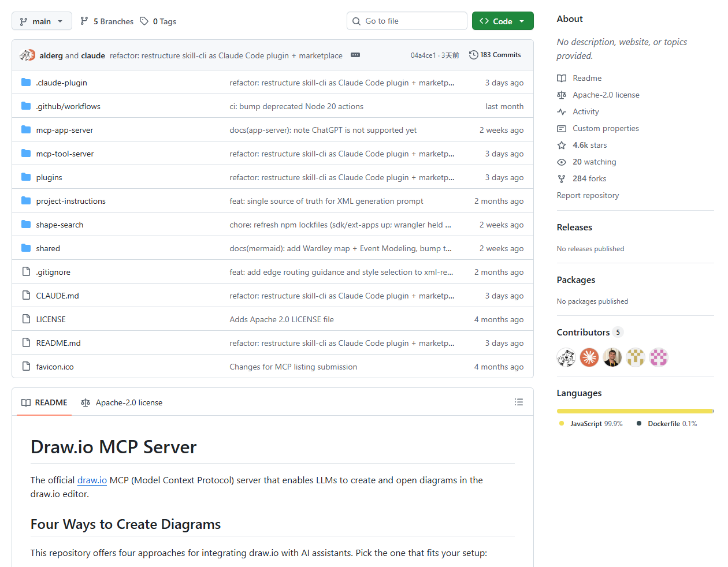Open the mcp-tool-server folder icon
Image resolution: width=728 pixels, height=567 pixels.
coord(26,154)
